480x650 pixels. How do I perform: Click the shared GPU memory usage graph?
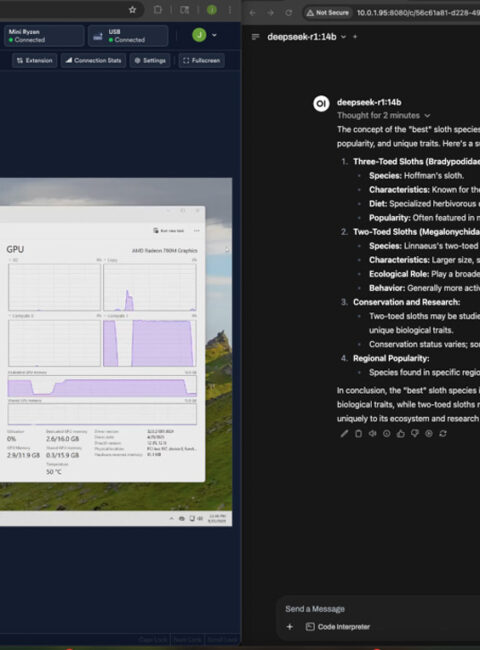[x=102, y=414]
